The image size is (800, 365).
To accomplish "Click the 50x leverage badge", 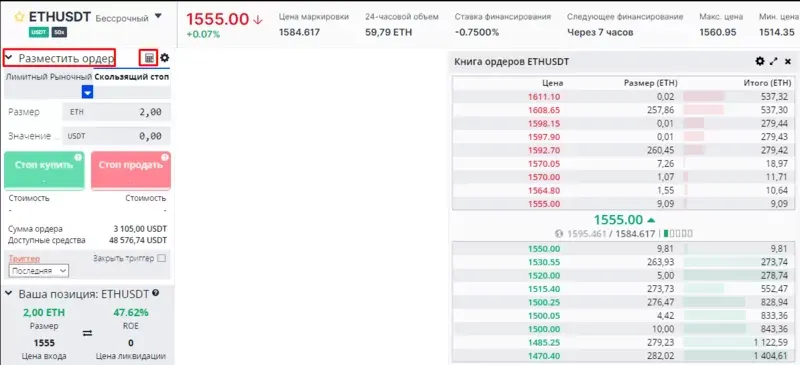I will (x=59, y=33).
